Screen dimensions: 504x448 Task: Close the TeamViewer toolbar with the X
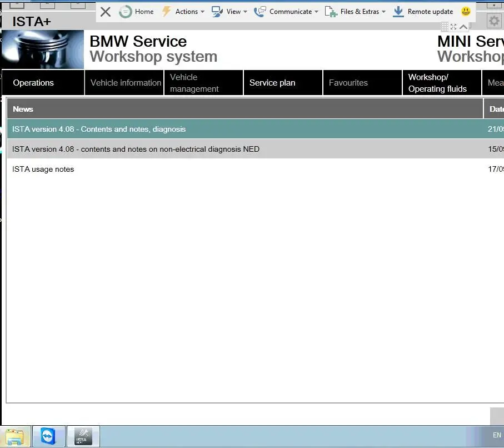click(x=106, y=12)
